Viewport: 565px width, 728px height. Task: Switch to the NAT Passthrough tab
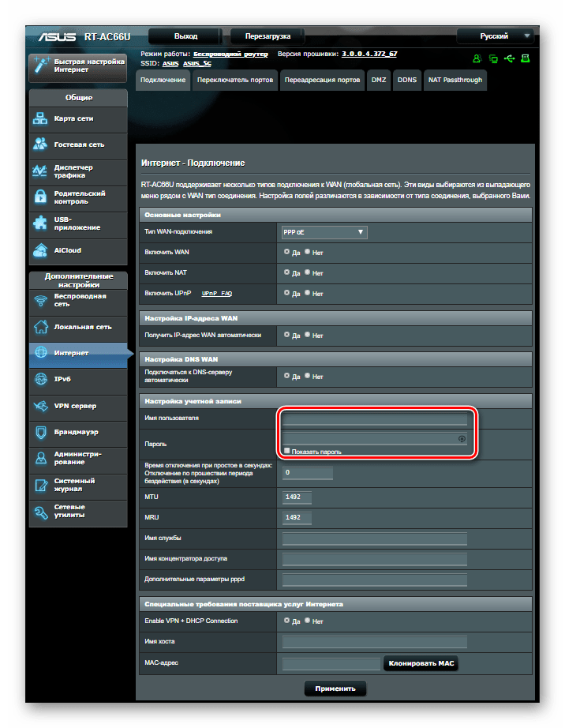[455, 81]
